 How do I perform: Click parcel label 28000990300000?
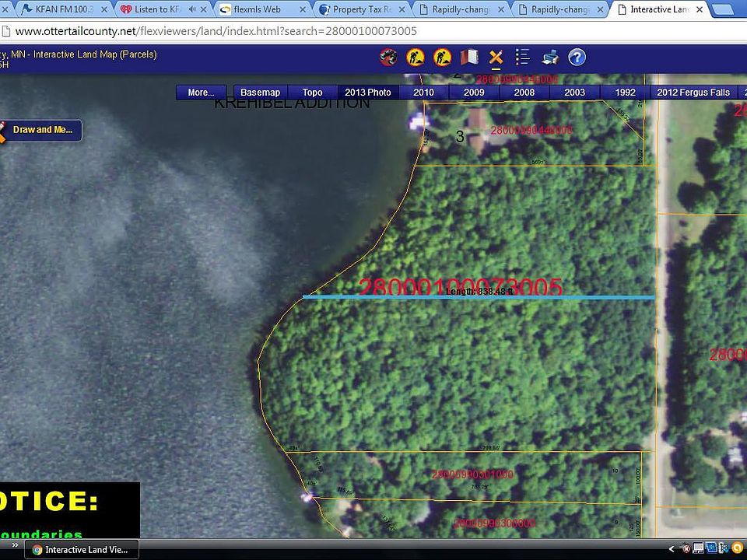click(x=495, y=523)
